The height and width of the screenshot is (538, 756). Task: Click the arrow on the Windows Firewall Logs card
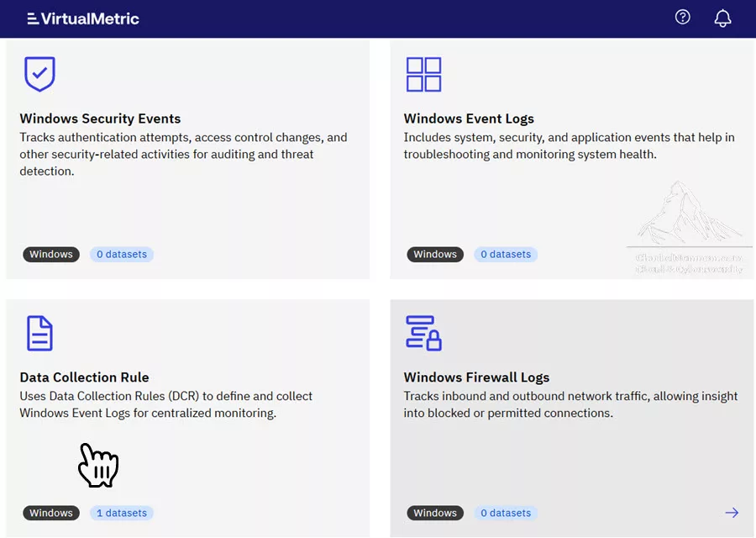click(732, 513)
